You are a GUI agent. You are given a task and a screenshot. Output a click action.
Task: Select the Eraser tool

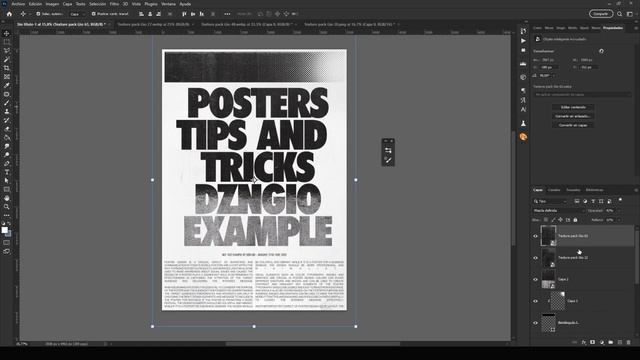coord(7,129)
